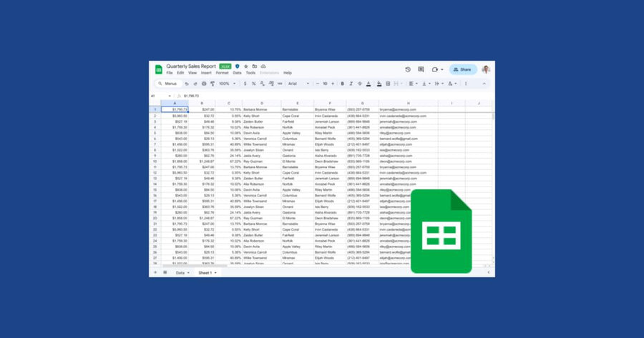
Task: Click the green XLSX badge
Action: (225, 66)
